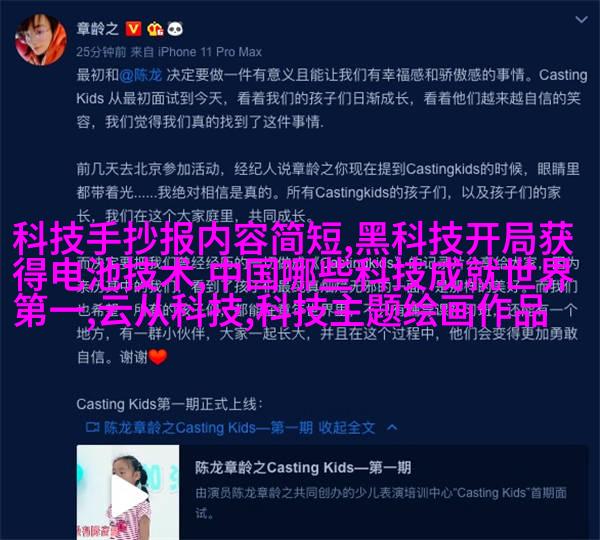Click the red heart emoji

(158, 357)
